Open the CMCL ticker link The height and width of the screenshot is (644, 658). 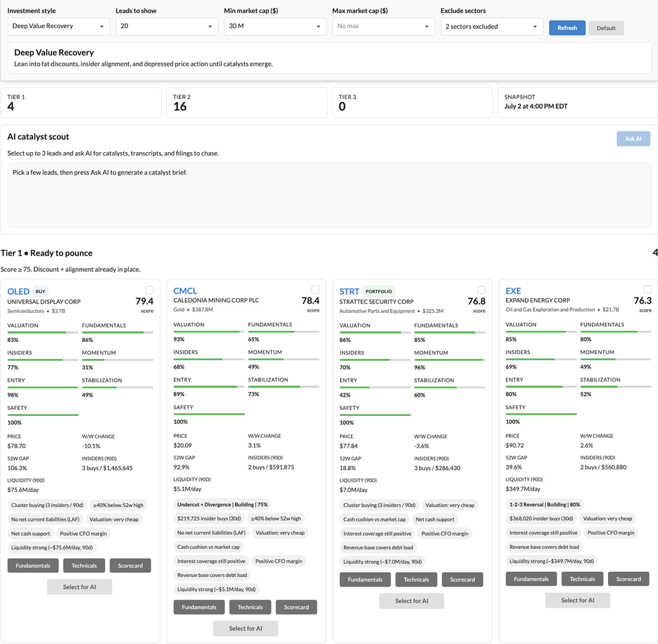185,290
